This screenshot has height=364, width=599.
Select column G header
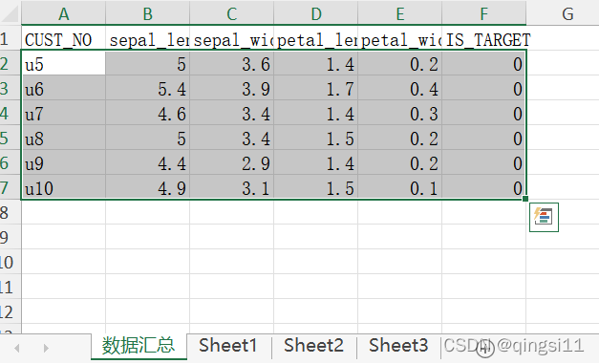[x=567, y=13]
